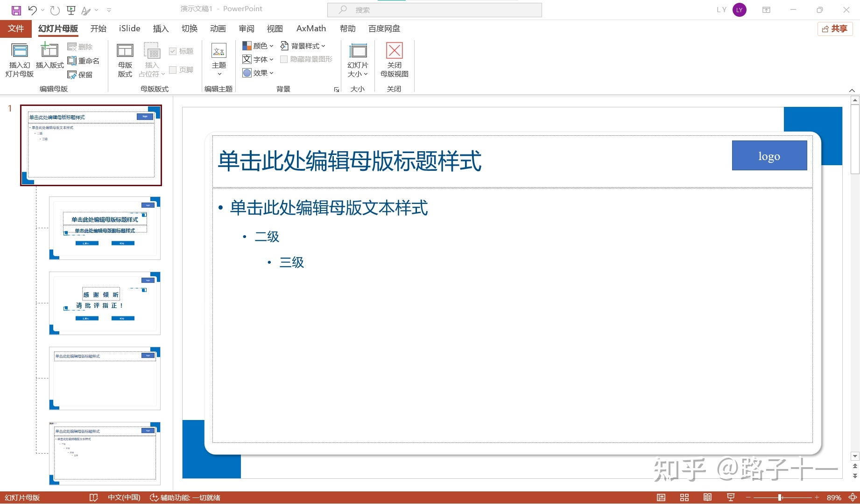This screenshot has height=504, width=860.
Task: Open ribbon display options icon
Action: tap(766, 10)
